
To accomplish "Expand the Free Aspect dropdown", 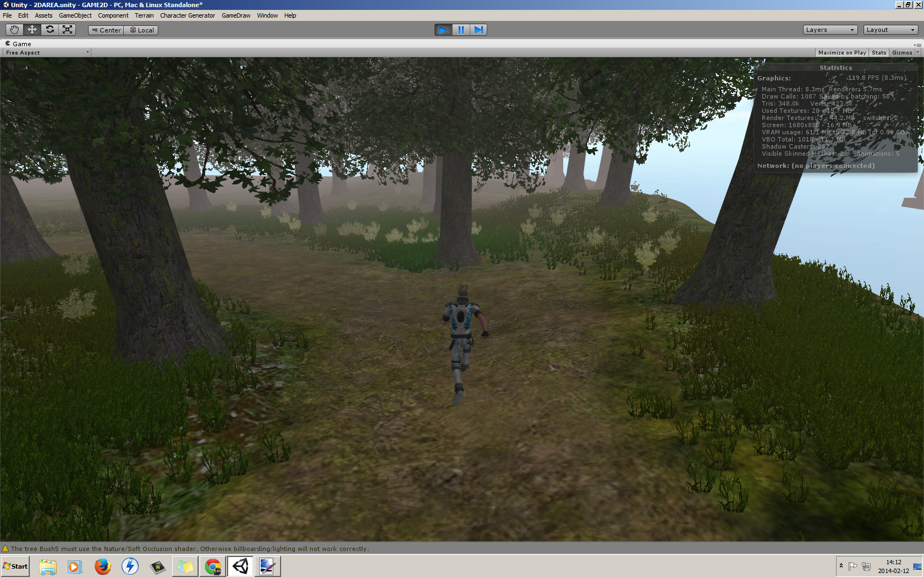I will click(47, 53).
